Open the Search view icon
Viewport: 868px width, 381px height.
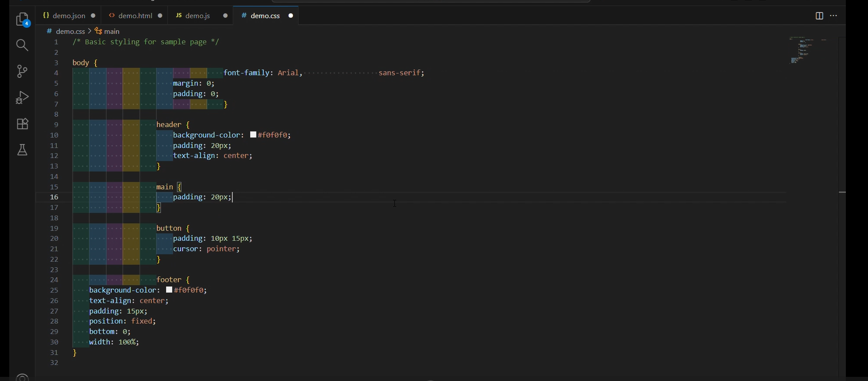22,45
